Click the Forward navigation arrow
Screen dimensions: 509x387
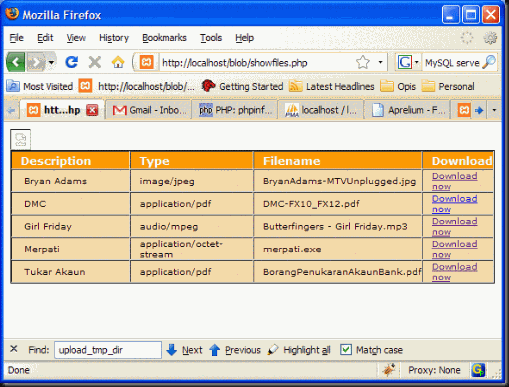pyautogui.click(x=36, y=62)
